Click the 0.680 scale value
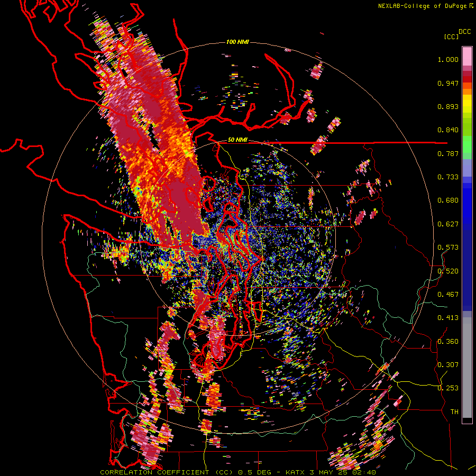Screen dimensions: 476x476 [x=448, y=200]
